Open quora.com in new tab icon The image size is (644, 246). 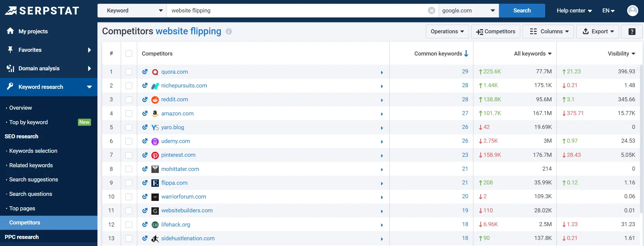[145, 72]
